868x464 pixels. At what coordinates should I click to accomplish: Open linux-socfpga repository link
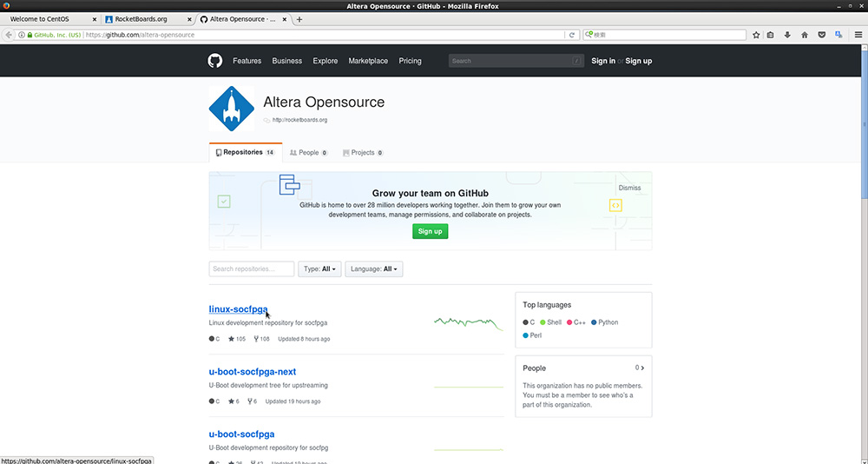click(238, 309)
